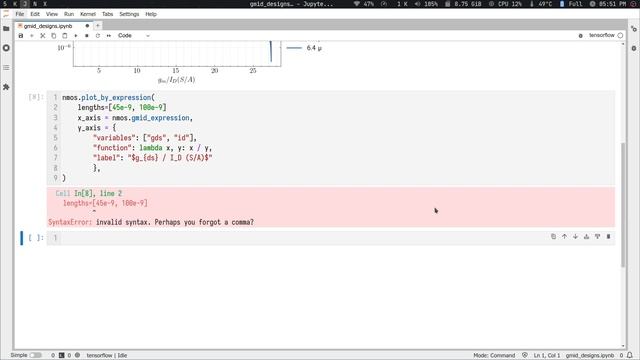Open the Kernel menu
640x360 pixels.
(88, 14)
